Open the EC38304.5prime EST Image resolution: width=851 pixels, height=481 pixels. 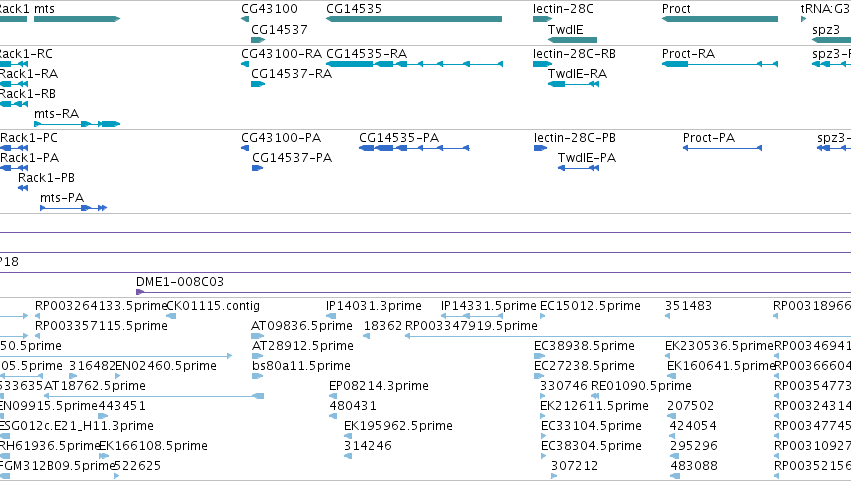[543, 456]
